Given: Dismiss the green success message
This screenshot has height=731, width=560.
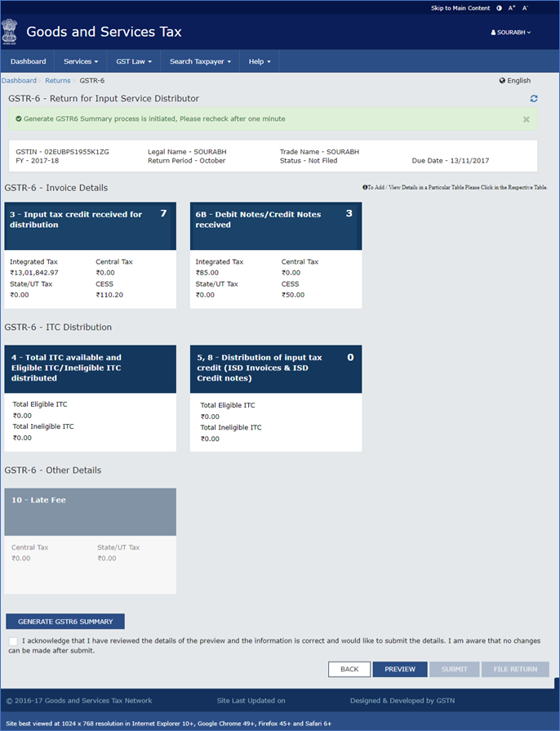Looking at the screenshot, I should [x=526, y=119].
